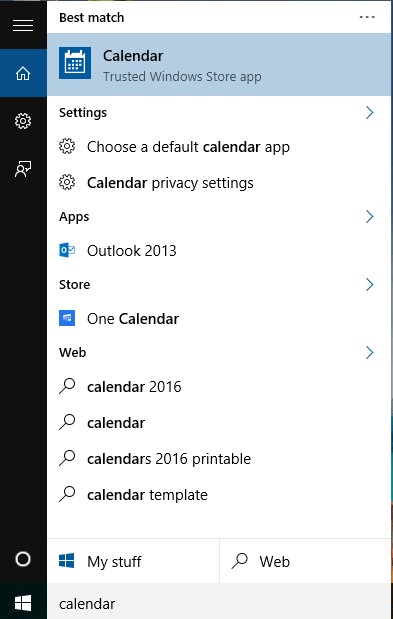Open the Feedback icon in sidebar
The height and width of the screenshot is (619, 393).
click(x=23, y=169)
